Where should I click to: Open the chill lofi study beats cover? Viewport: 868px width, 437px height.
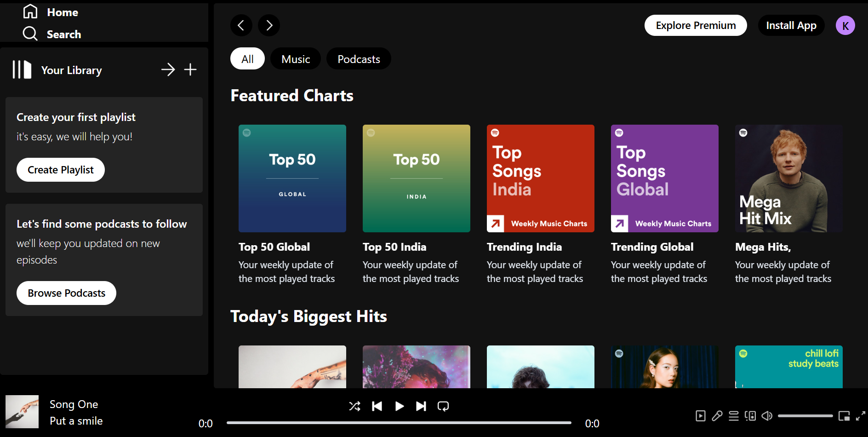pyautogui.click(x=789, y=367)
